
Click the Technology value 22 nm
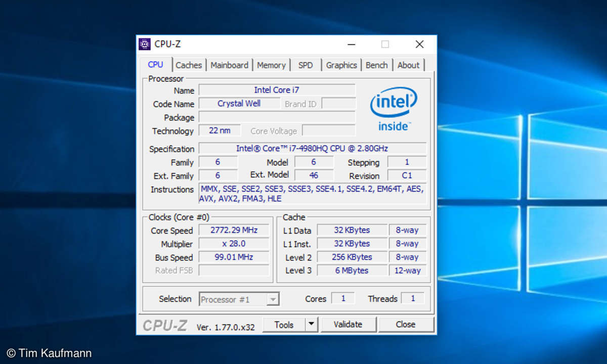220,130
